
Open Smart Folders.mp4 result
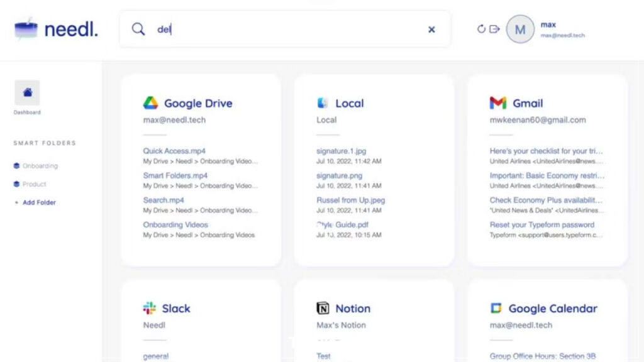click(x=175, y=176)
